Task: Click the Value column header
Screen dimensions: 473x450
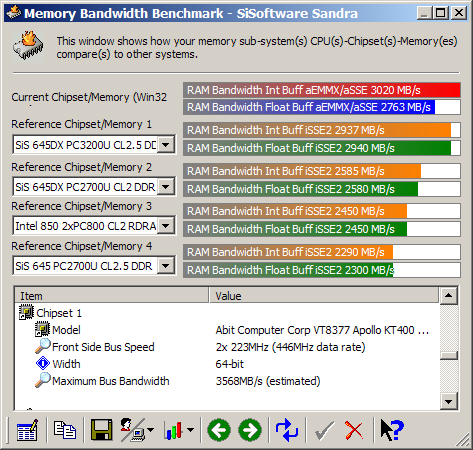Action: [323, 296]
